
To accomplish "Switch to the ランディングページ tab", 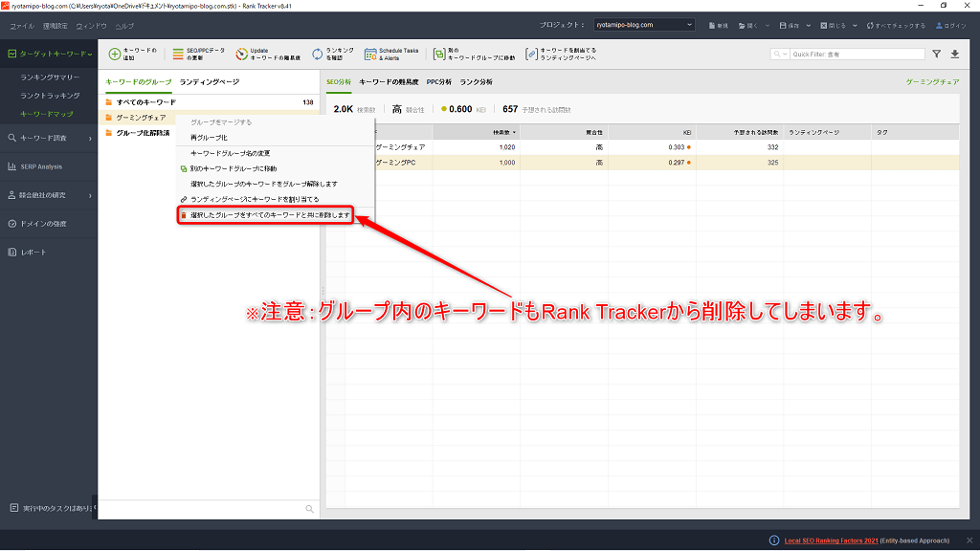I will [210, 82].
